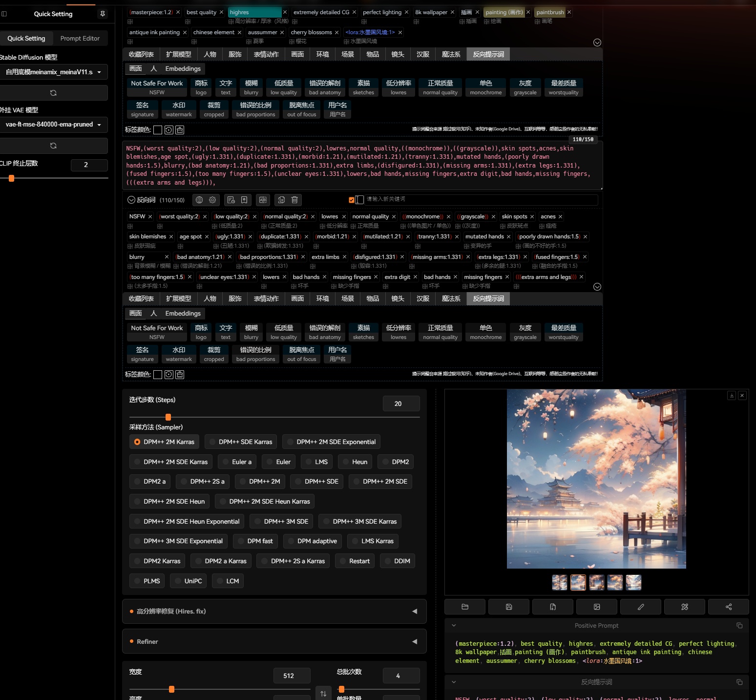
Task: Open 人物 category tab in upper tag library
Action: pos(210,54)
